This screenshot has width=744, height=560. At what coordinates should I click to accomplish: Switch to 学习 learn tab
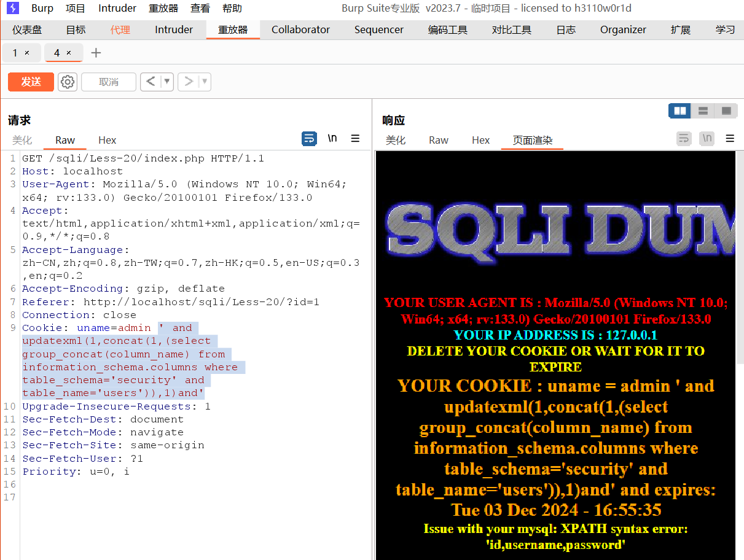[x=725, y=29]
